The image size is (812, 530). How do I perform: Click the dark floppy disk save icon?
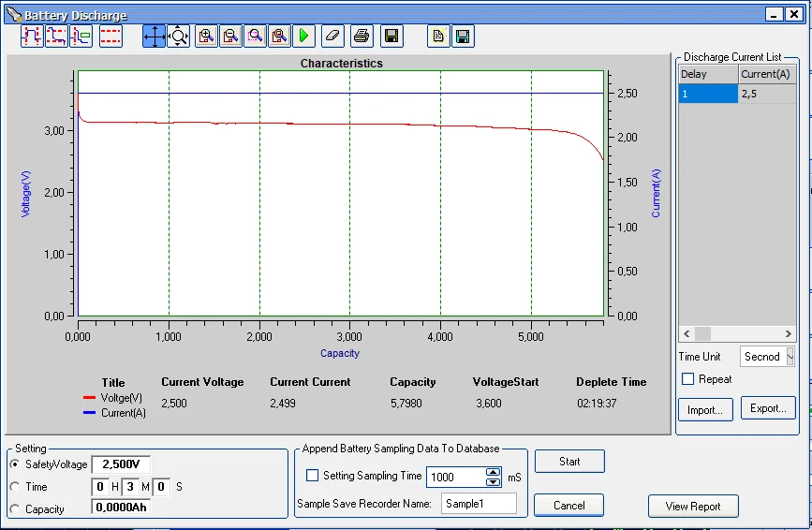point(391,37)
